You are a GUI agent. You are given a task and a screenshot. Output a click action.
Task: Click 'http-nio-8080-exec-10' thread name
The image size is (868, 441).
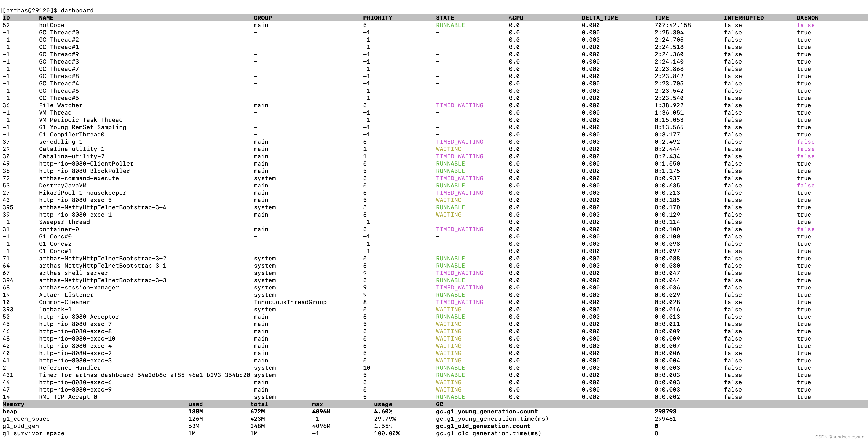[x=77, y=338]
